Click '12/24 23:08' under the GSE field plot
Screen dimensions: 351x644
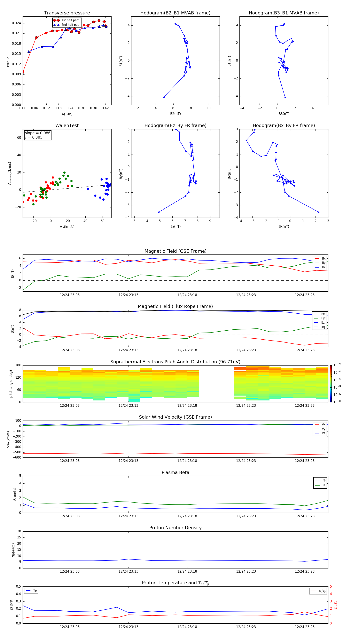[x=70, y=295]
